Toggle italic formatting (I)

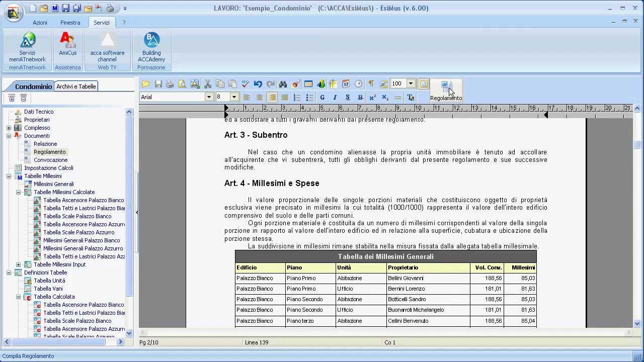pyautogui.click(x=335, y=97)
